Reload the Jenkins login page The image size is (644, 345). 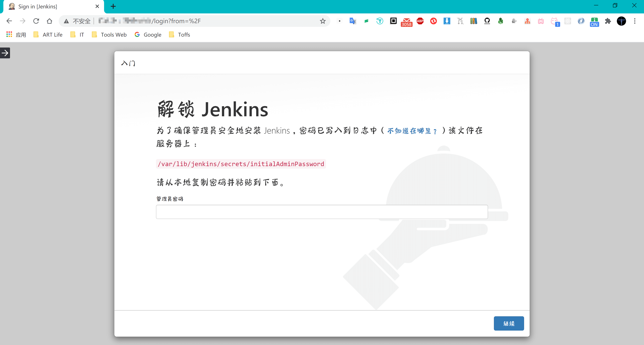[36, 21]
